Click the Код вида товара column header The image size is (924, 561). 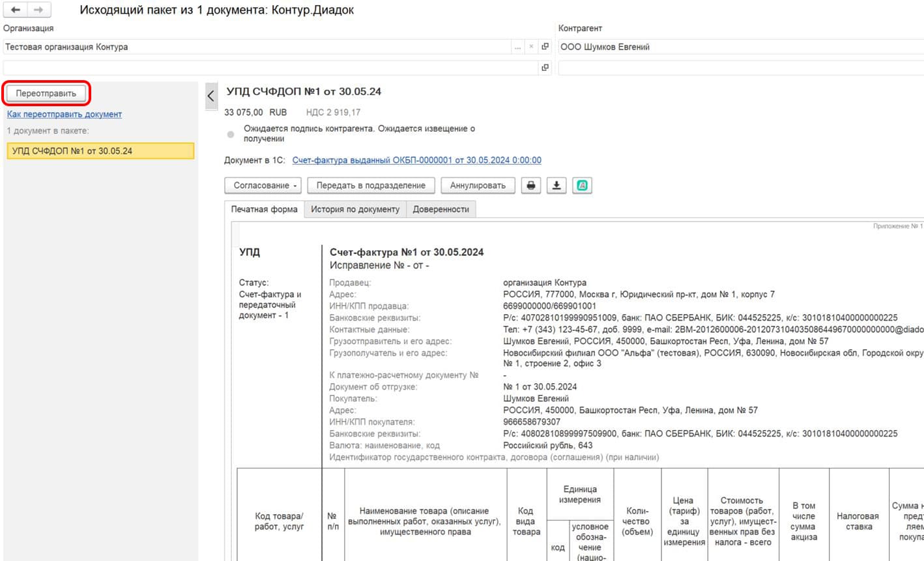(526, 521)
